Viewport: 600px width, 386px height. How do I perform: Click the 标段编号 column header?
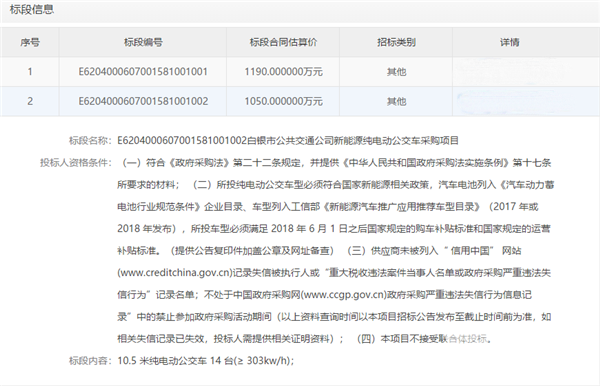pos(143,42)
